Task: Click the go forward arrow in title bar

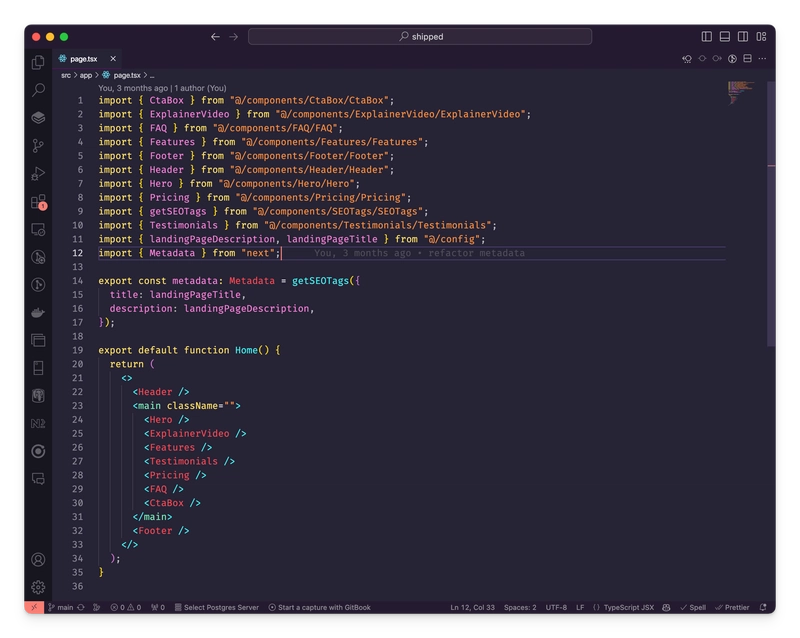Action: (x=234, y=37)
